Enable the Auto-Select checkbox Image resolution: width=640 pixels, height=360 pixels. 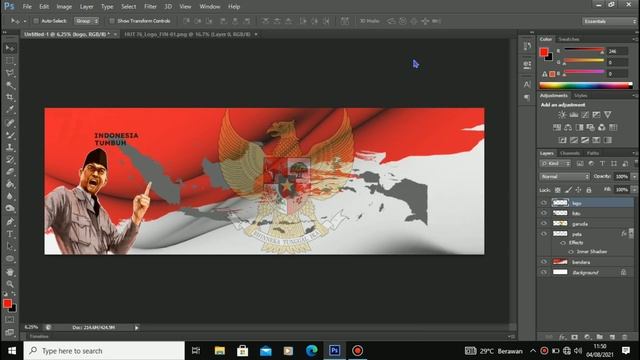(36, 21)
